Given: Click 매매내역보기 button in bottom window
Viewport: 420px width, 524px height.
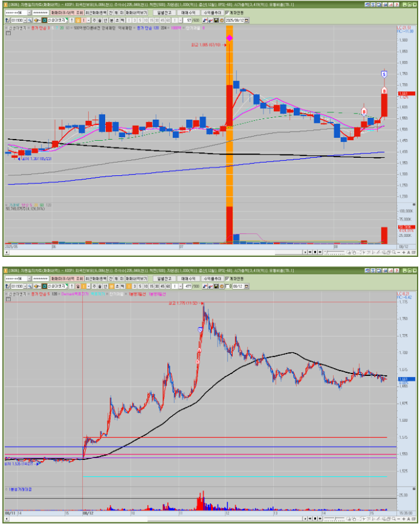Looking at the screenshot, I should (x=137, y=279).
